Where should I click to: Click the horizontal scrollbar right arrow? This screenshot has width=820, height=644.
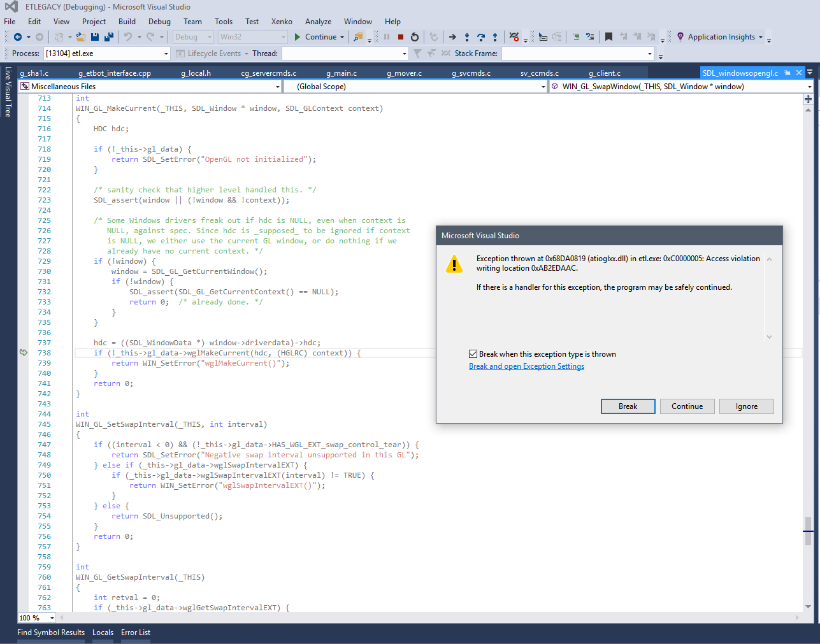click(x=797, y=617)
